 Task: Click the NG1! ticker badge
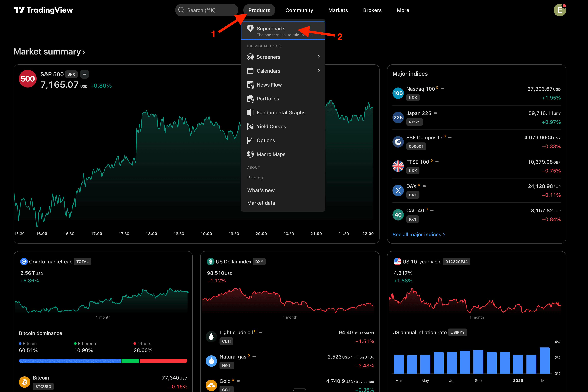(227, 365)
